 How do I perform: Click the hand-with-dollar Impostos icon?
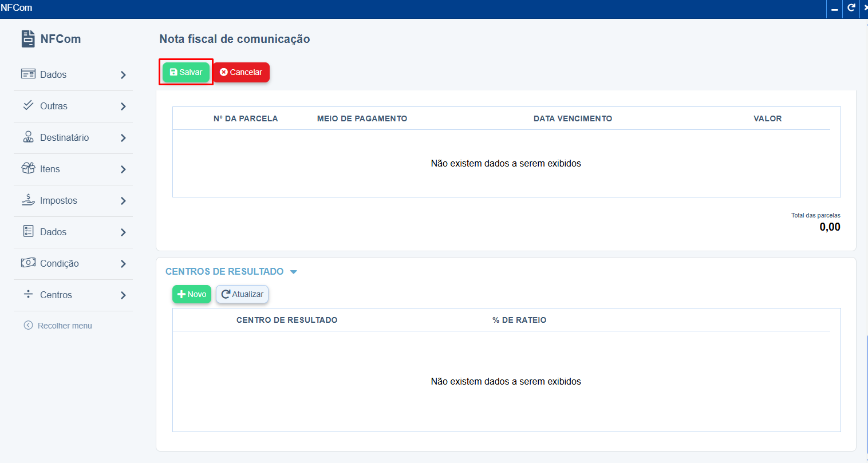[28, 200]
